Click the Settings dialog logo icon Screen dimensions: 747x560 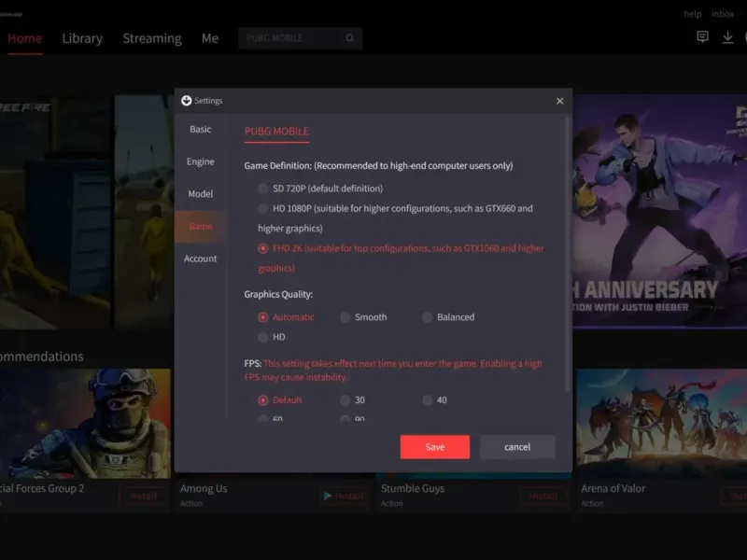tap(186, 101)
